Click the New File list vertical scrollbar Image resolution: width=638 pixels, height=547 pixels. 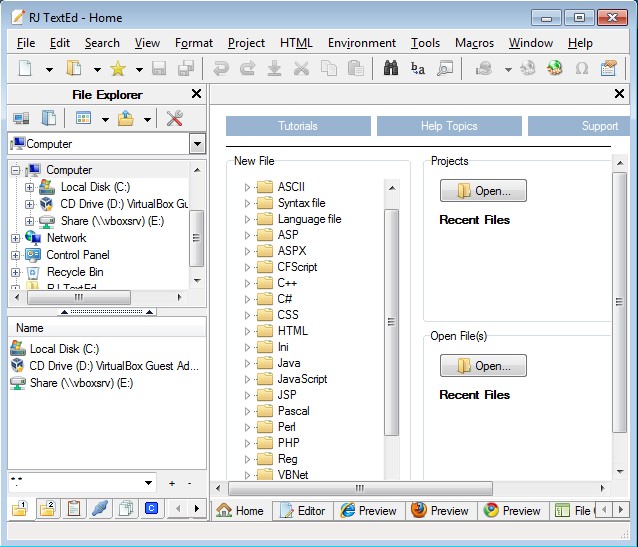coord(391,320)
